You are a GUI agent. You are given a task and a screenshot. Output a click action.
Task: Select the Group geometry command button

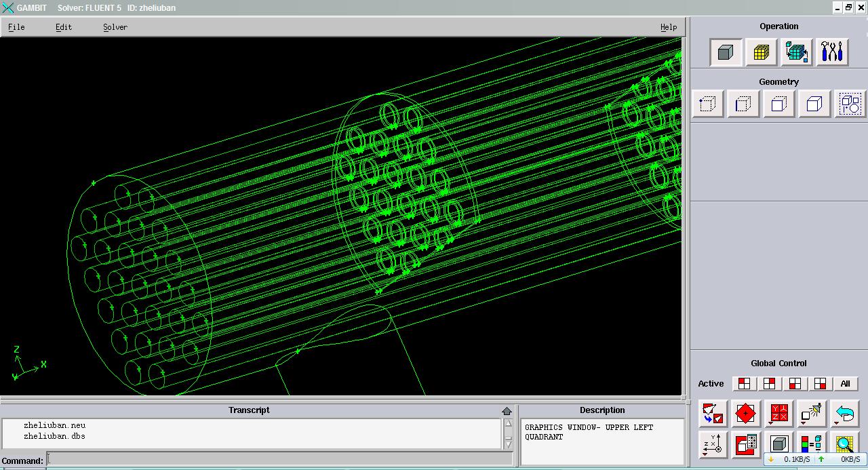coord(850,104)
